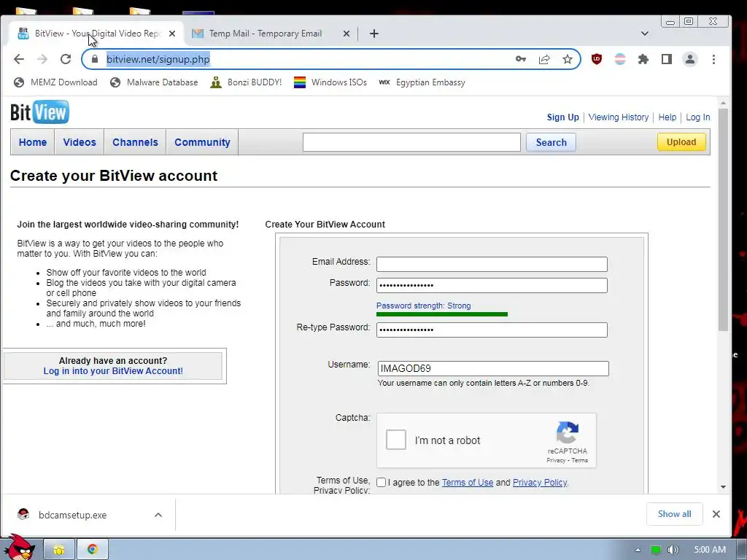The image size is (747, 560).
Task: Open Bonzi BUDDY! bookmark
Action: [247, 82]
